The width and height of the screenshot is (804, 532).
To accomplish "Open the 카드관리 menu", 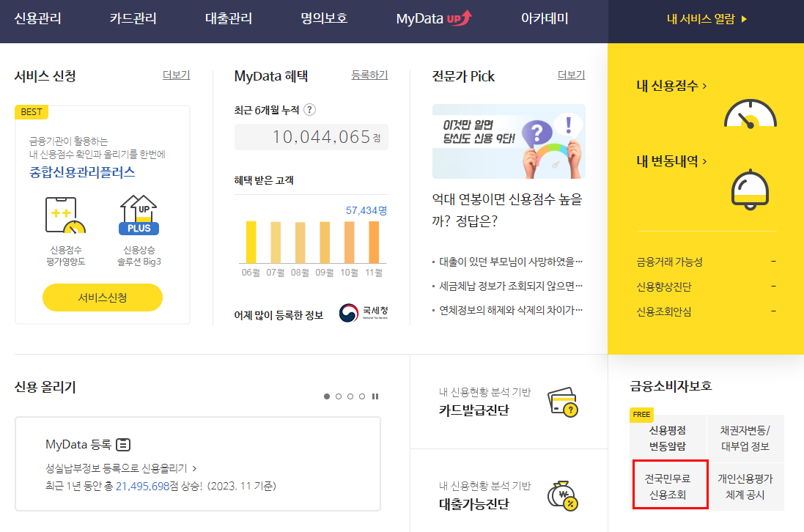I will 133,19.
